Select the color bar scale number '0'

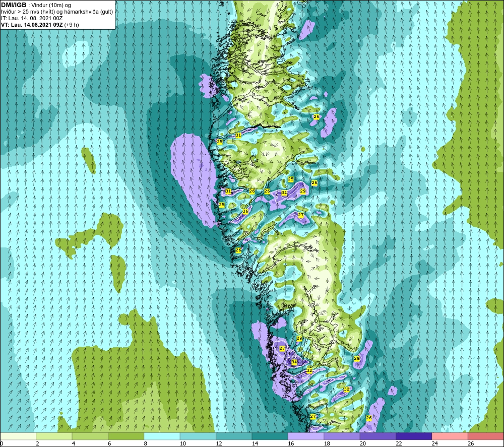click(2, 443)
